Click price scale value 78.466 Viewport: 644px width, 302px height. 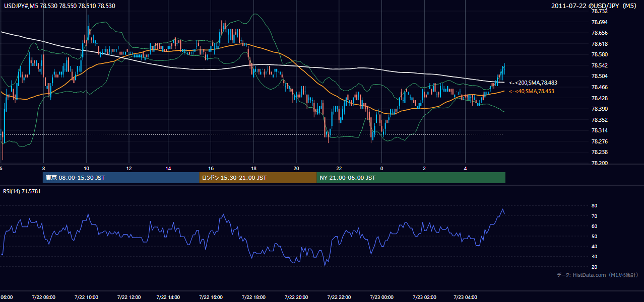[599, 87]
